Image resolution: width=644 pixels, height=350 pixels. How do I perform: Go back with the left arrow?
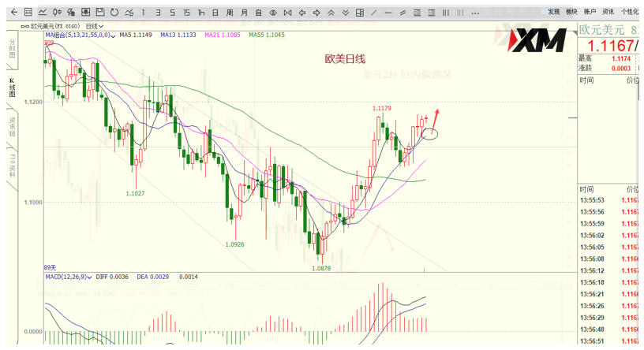(x=14, y=13)
